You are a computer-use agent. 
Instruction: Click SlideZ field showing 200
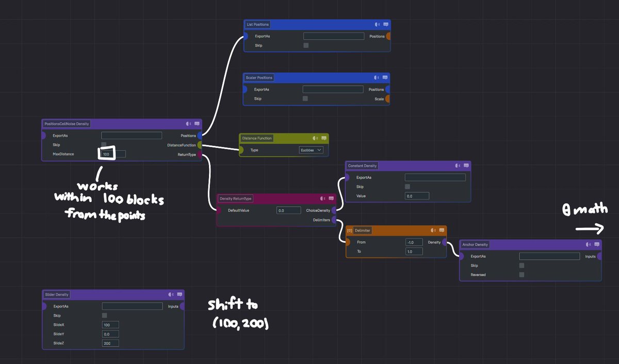click(x=110, y=343)
